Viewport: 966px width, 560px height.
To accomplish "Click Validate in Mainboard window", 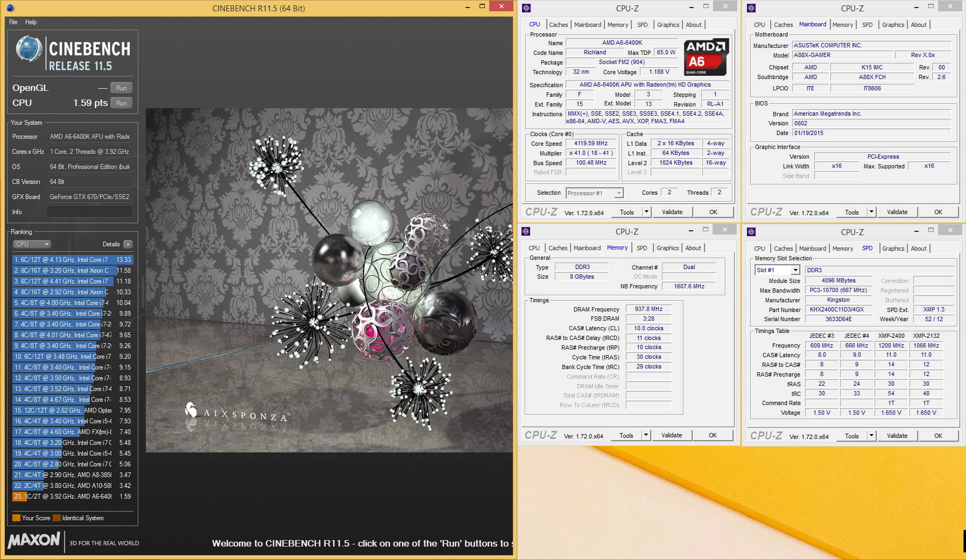I will point(897,212).
